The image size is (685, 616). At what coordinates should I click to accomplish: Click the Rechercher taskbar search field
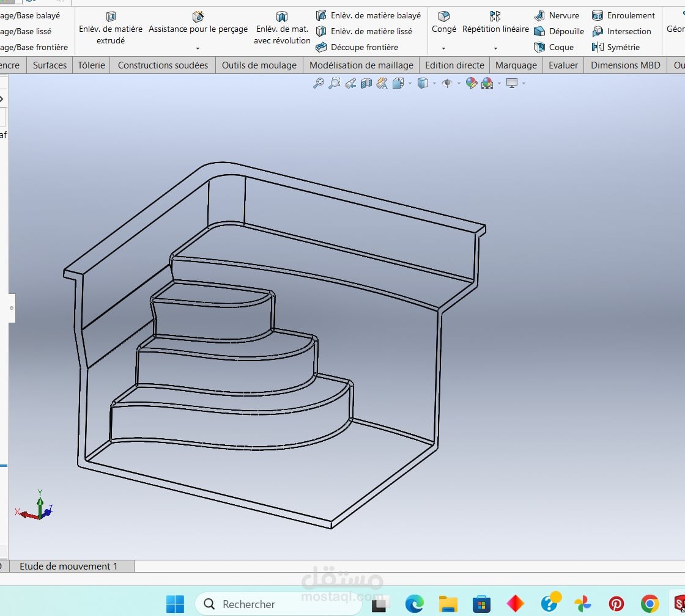click(278, 604)
